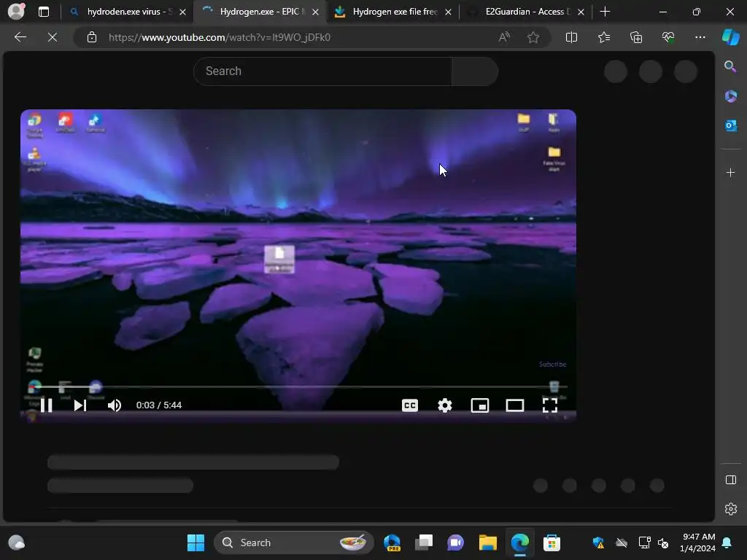747x560 pixels.
Task: Open Teams chat from taskbar
Action: click(455, 542)
